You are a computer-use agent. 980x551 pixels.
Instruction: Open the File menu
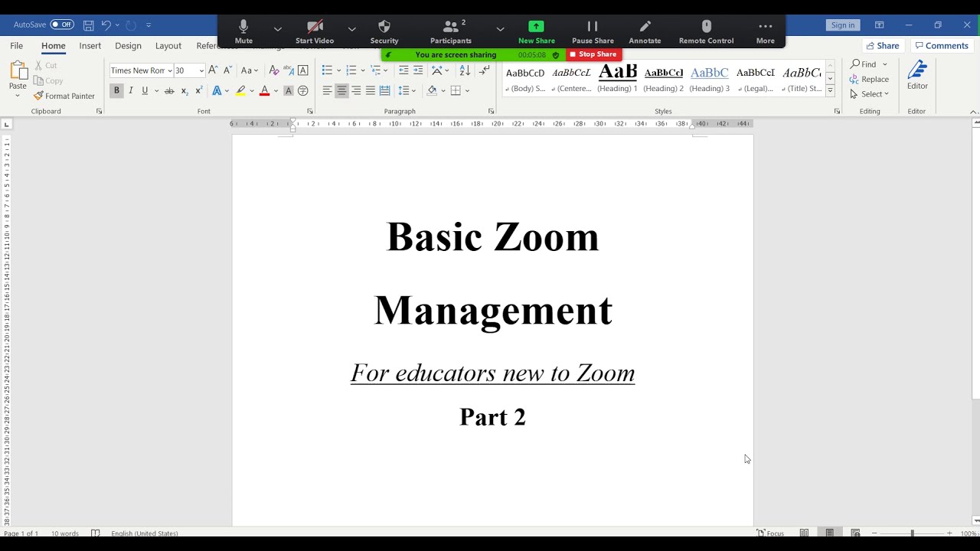(16, 46)
